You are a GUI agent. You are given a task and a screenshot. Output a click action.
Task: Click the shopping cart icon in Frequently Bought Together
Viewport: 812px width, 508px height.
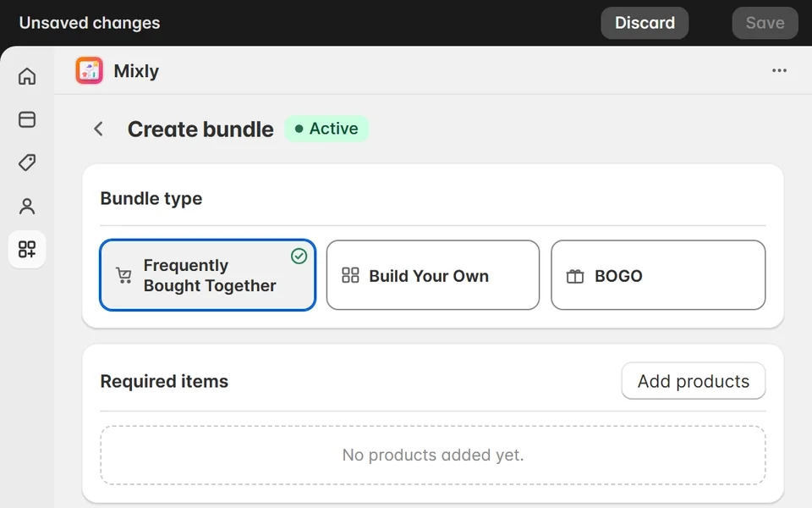(123, 275)
